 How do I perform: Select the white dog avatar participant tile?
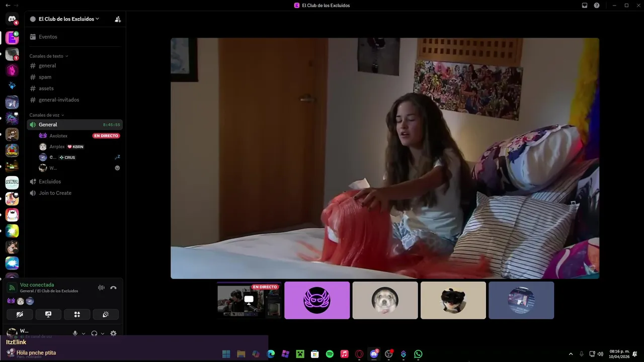click(385, 300)
